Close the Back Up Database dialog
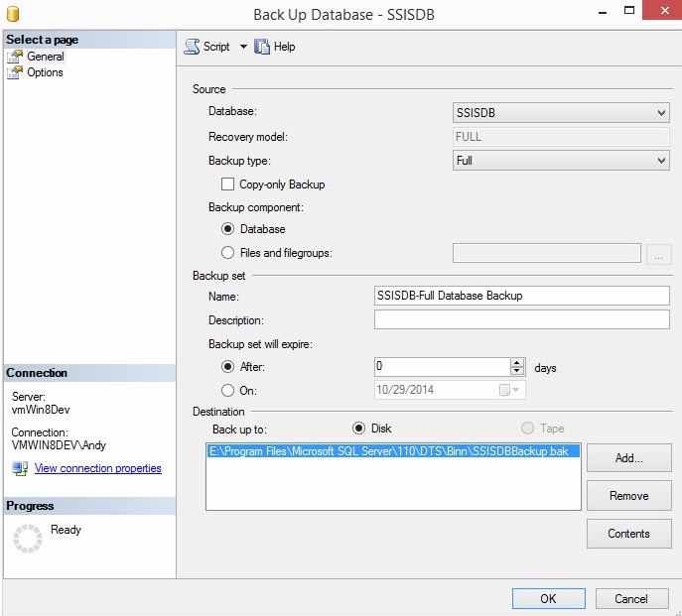This screenshot has height=616, width=682. coord(664,10)
